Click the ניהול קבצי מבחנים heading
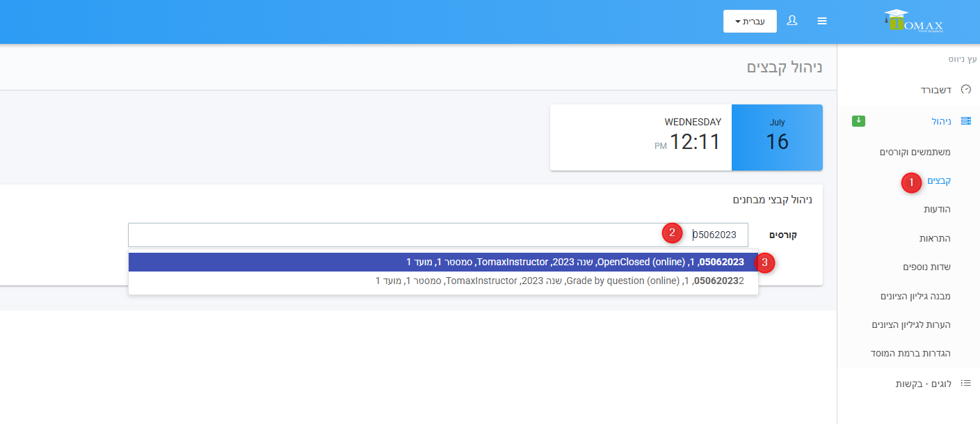Image resolution: width=980 pixels, height=424 pixels. point(772,200)
